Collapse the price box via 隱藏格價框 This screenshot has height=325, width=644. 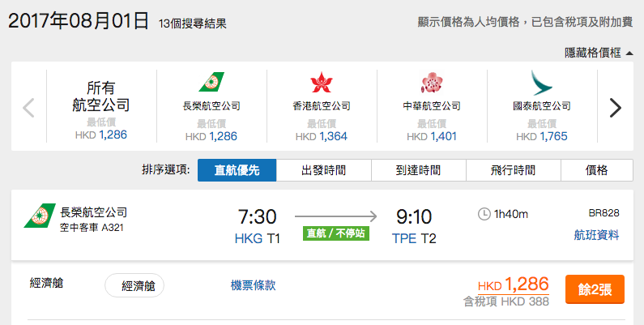(592, 53)
